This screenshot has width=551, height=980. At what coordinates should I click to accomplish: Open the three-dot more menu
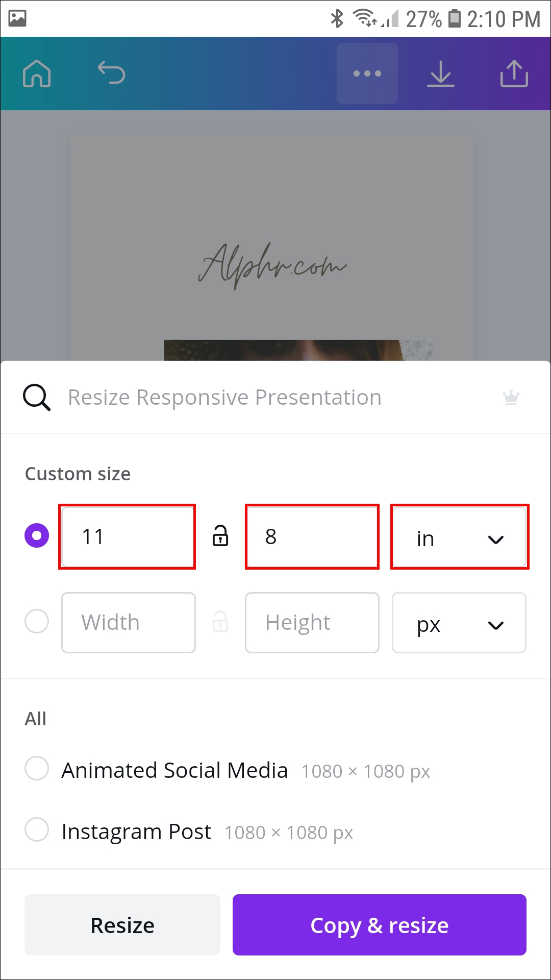367,73
